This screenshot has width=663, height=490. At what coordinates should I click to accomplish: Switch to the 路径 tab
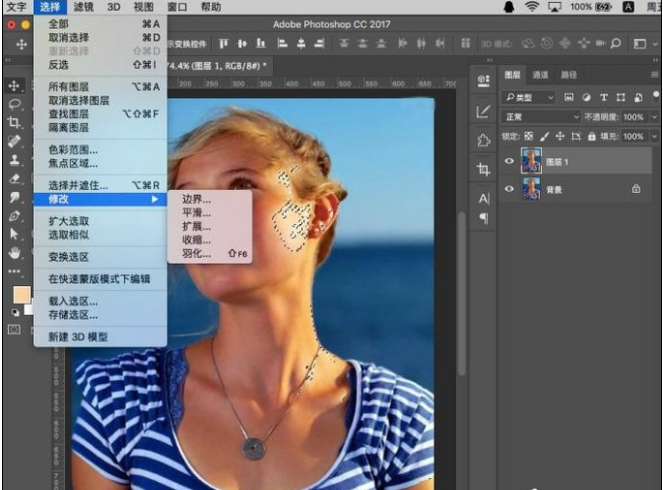tap(568, 75)
